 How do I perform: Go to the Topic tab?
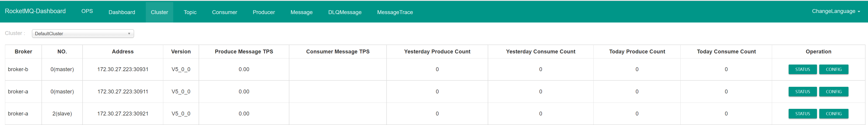point(190,12)
